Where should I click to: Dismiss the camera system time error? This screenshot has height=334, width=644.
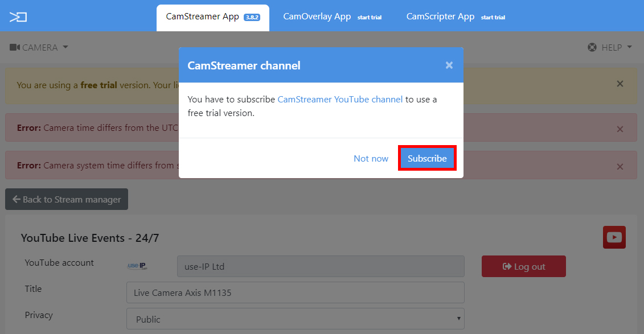click(620, 167)
